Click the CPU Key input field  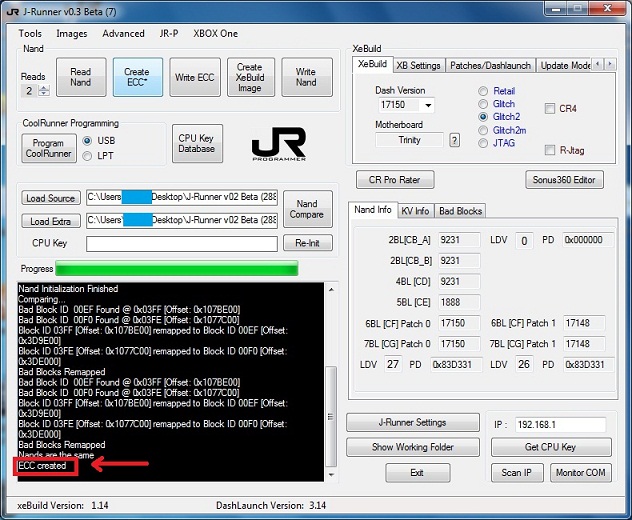coord(181,244)
